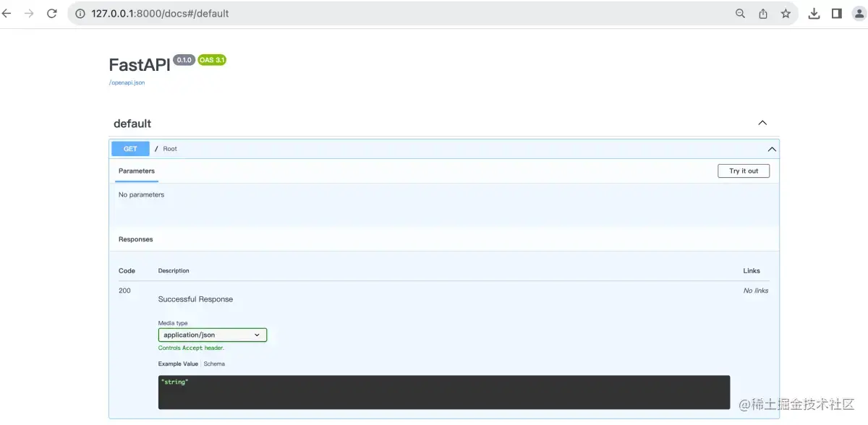Reload the page with the refresh icon
868x425 pixels.
pyautogui.click(x=52, y=14)
